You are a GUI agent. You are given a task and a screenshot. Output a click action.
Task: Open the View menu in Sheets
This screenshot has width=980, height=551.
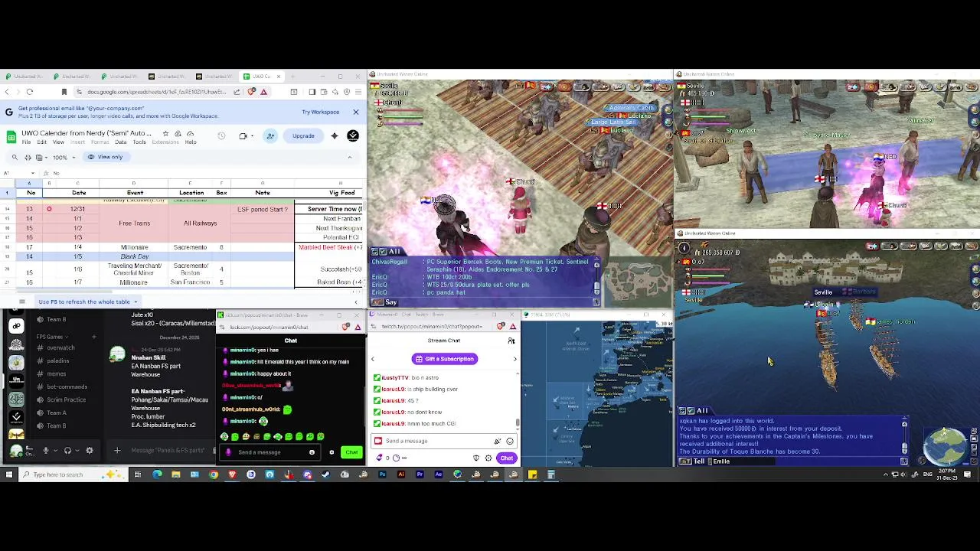[58, 142]
